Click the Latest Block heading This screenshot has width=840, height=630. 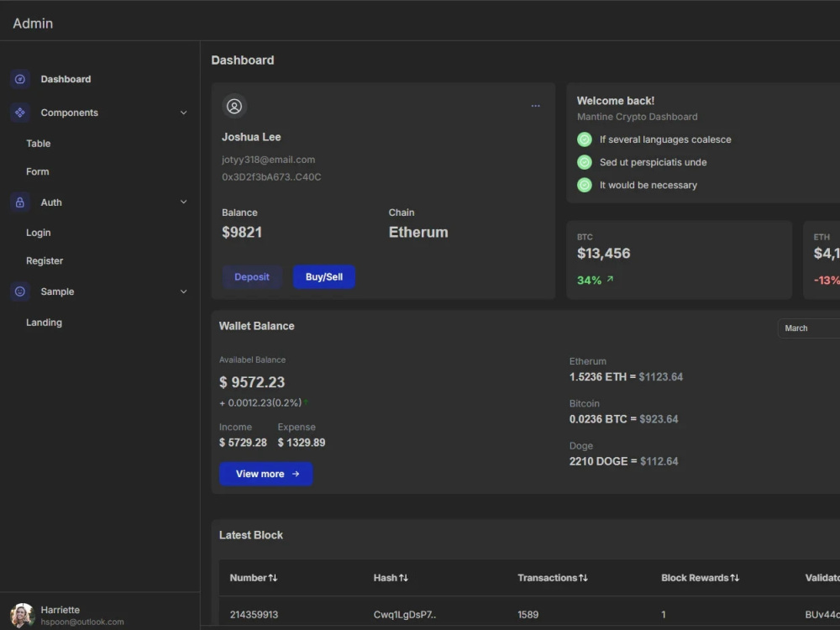click(x=250, y=535)
